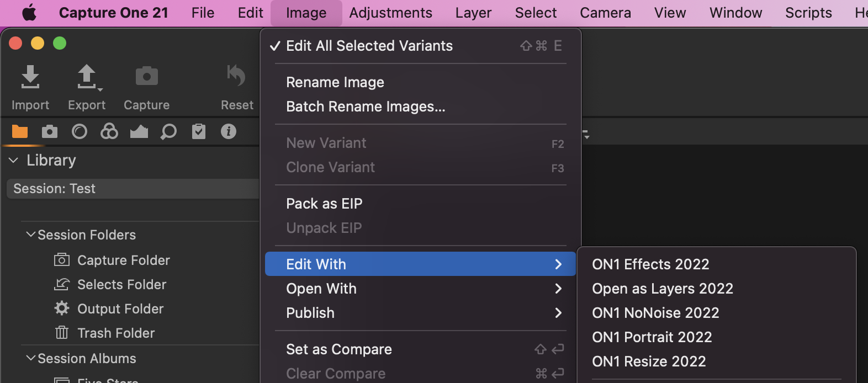Screen dimensions: 868x383
Task: Open the Adjustments menu
Action: point(390,13)
